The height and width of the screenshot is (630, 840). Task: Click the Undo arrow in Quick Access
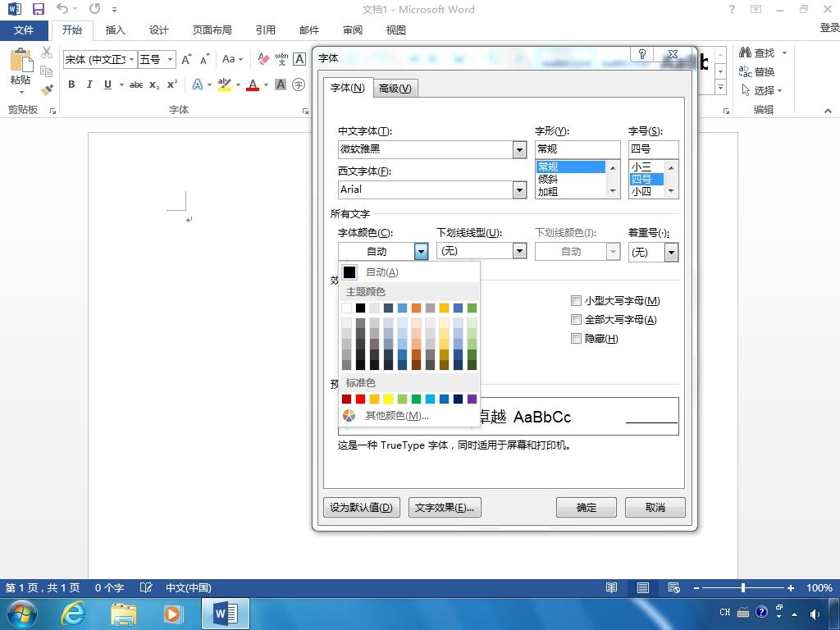62,8
